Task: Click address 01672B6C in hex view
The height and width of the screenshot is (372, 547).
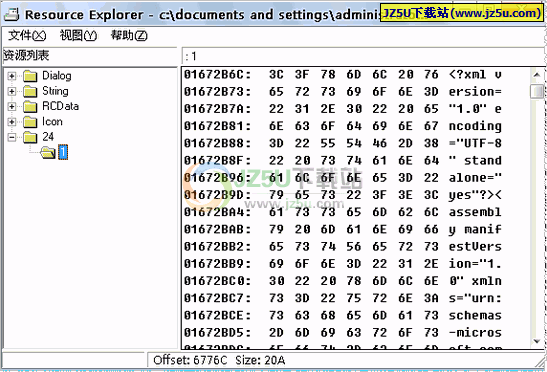Action: pyautogui.click(x=217, y=75)
